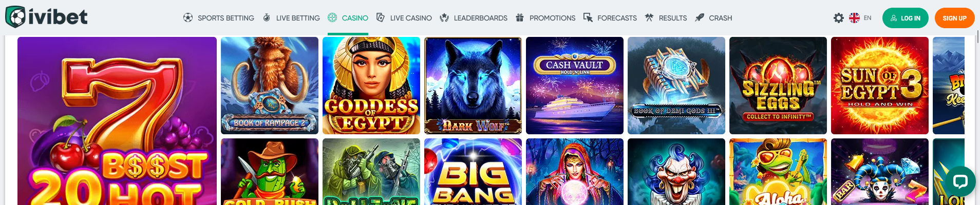Viewport: 980px width, 205px height.
Task: Click the ivibet logo
Action: click(46, 17)
